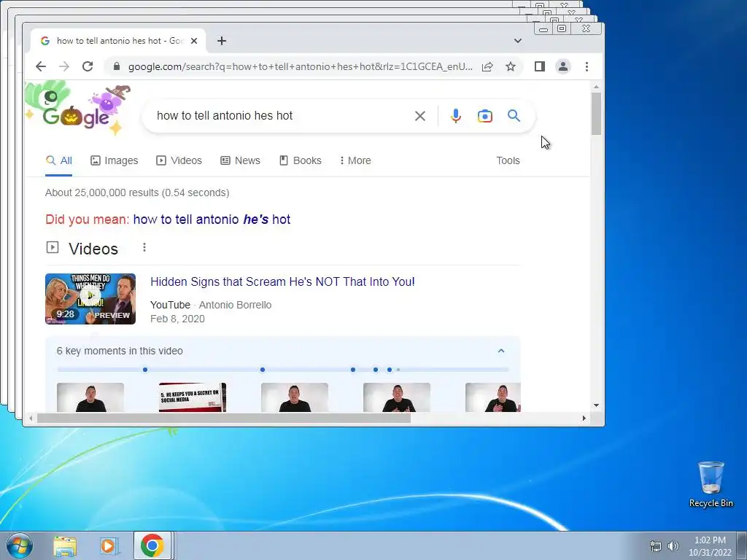The height and width of the screenshot is (560, 747).
Task: Click YouTube source label under video
Action: (170, 306)
